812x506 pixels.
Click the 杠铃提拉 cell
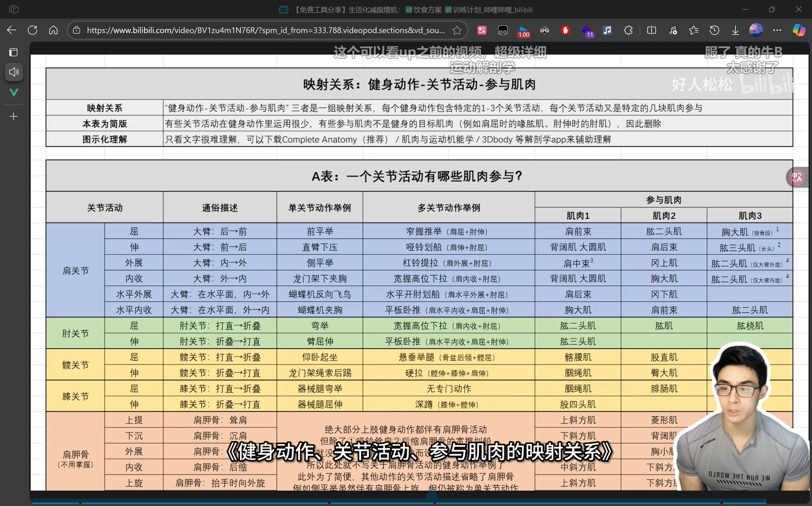[x=449, y=263]
